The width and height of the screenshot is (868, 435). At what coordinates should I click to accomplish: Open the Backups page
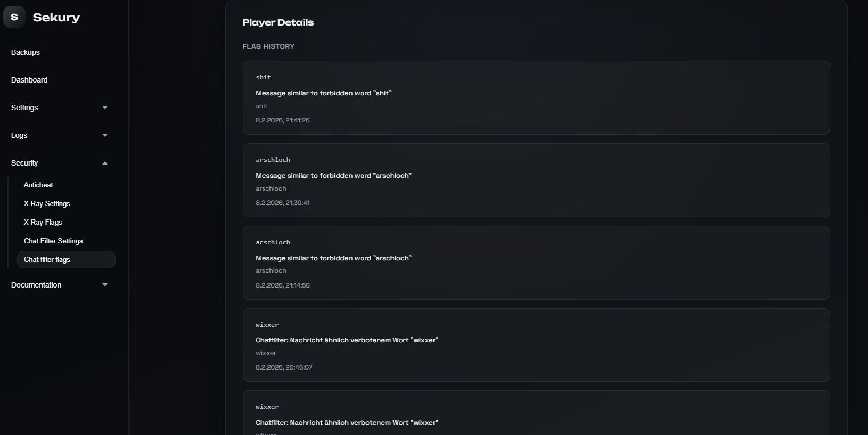click(26, 52)
